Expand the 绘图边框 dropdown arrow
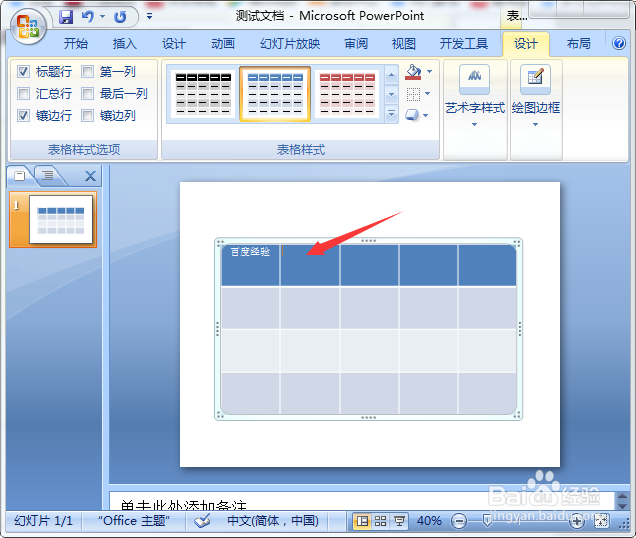The height and width of the screenshot is (538, 636). coord(535,125)
